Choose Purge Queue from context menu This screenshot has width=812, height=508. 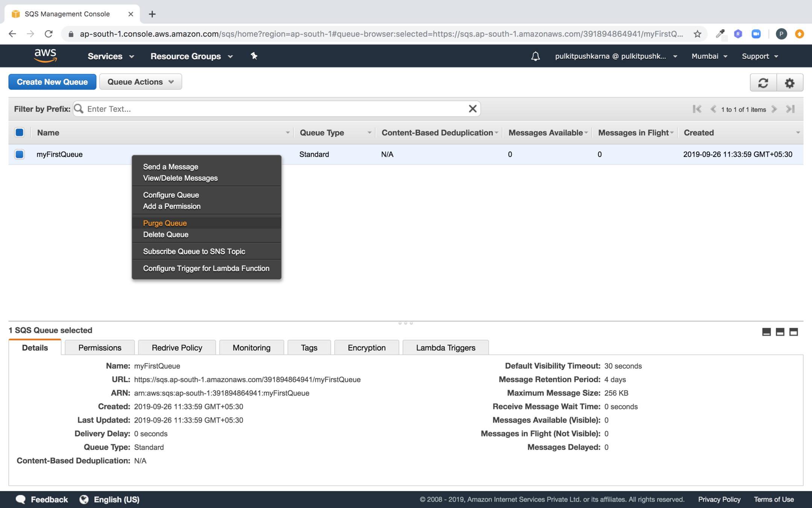point(165,223)
